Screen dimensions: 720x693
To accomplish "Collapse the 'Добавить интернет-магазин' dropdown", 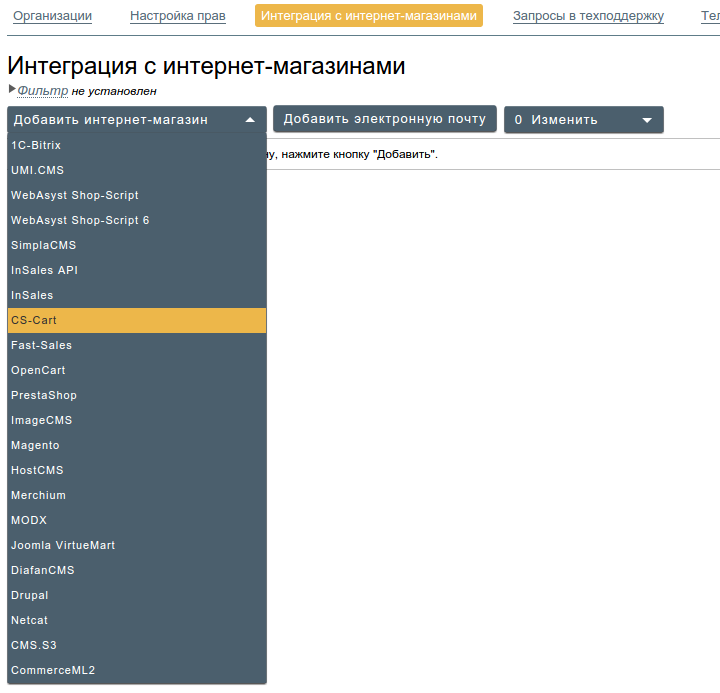I will (x=137, y=120).
